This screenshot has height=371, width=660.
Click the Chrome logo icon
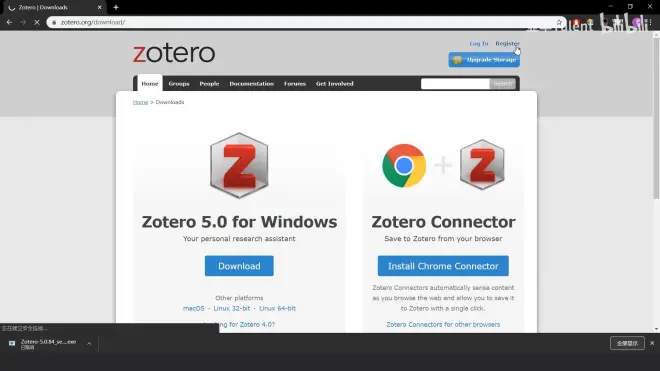click(404, 165)
